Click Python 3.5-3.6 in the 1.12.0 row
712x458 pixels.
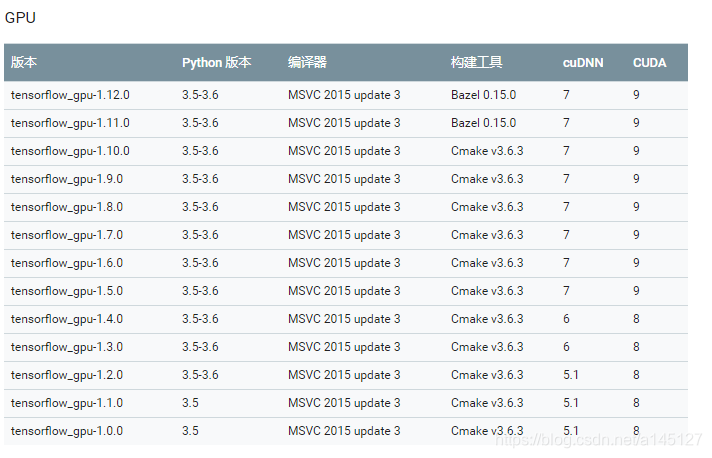200,95
